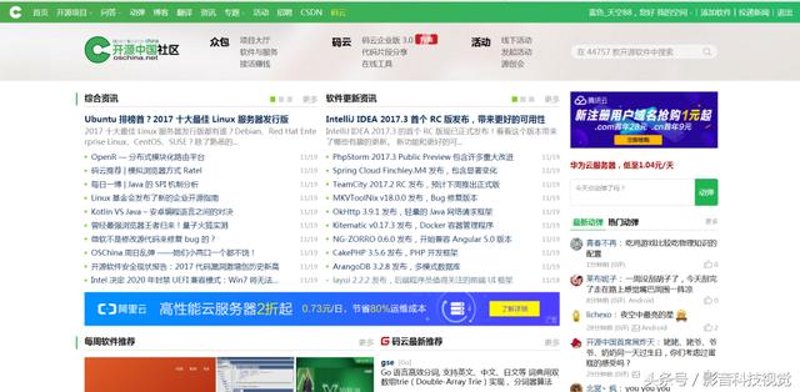Click the magnifier icon in the search box
The width and height of the screenshot is (800, 392).
707,52
